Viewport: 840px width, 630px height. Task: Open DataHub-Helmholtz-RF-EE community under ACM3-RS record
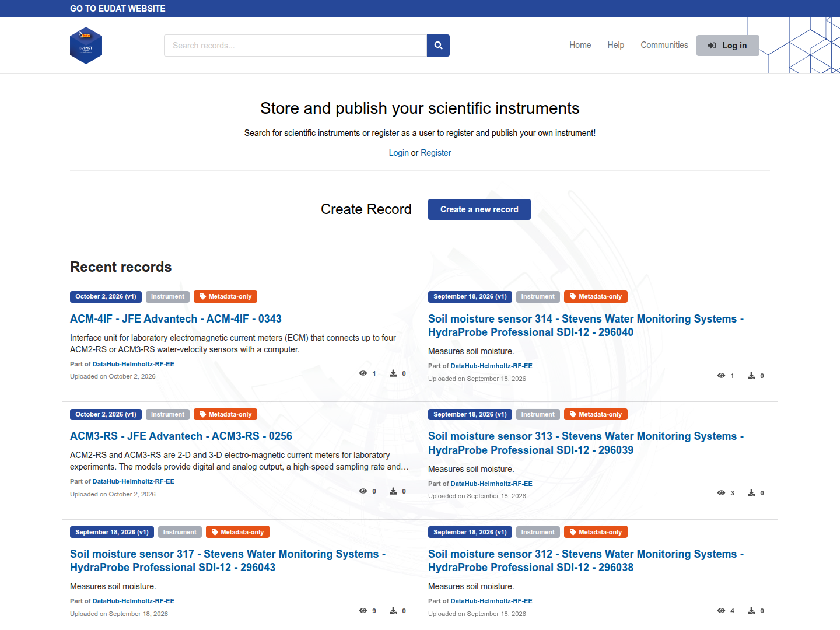click(134, 481)
